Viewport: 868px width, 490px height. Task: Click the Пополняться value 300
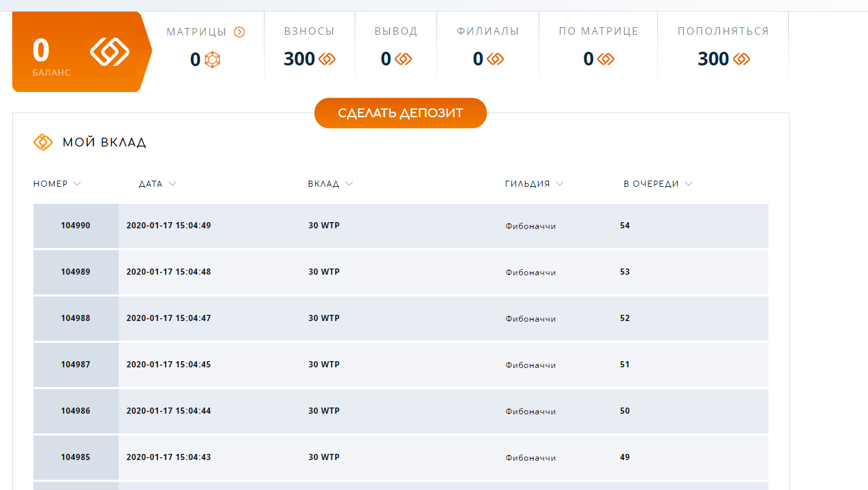(x=713, y=59)
